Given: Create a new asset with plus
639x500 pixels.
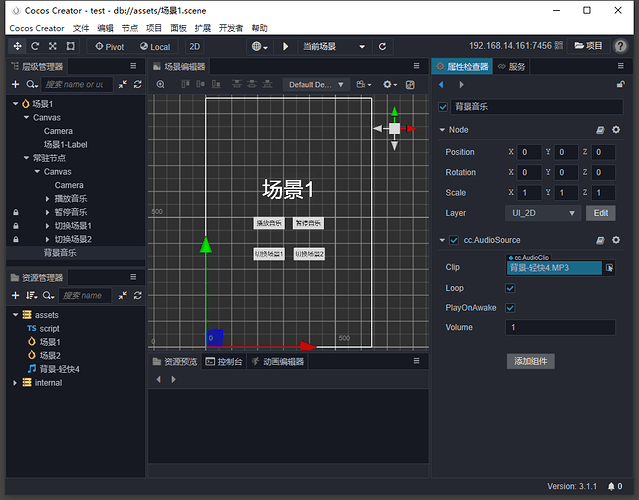Looking at the screenshot, I should tap(15, 295).
